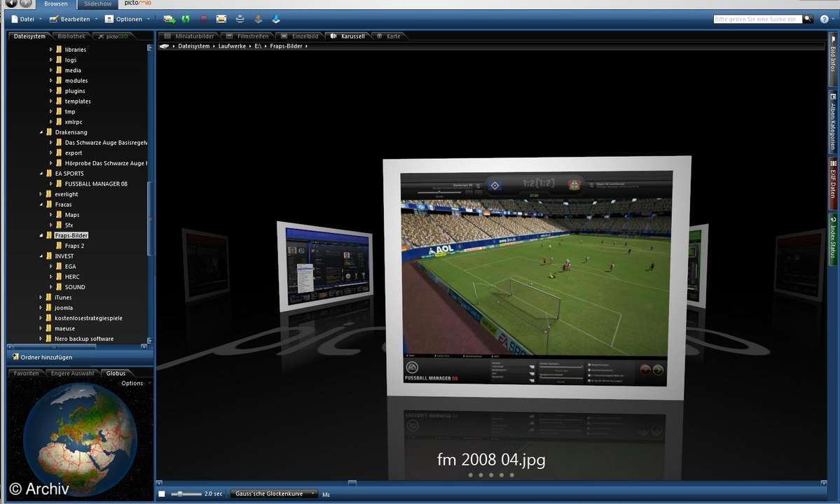Switch to the Slideshow tab
Image resolution: width=840 pixels, height=504 pixels.
pyautogui.click(x=98, y=3)
